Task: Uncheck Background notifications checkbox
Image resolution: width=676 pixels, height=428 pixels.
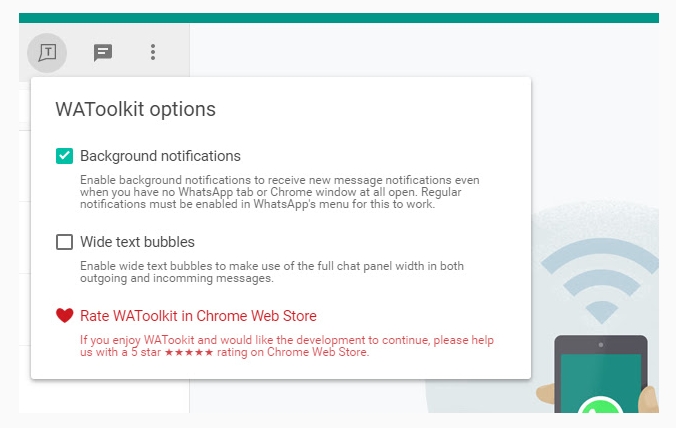Action: [64, 156]
